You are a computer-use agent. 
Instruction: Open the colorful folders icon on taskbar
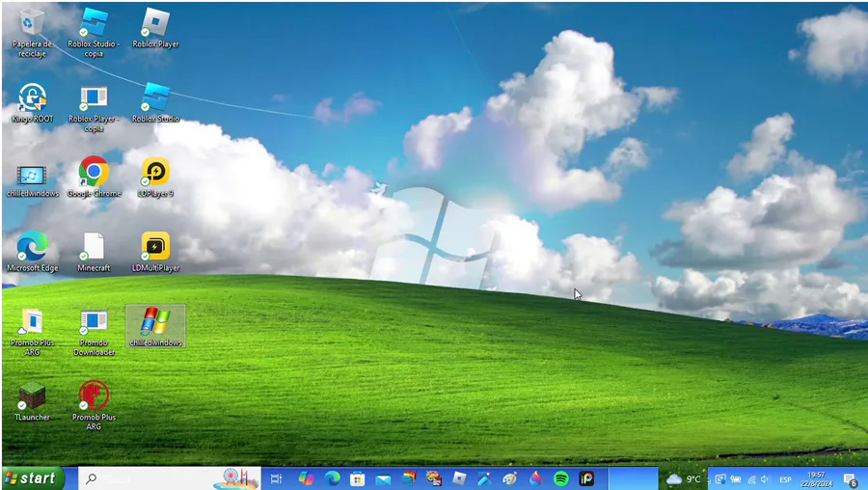point(409,479)
